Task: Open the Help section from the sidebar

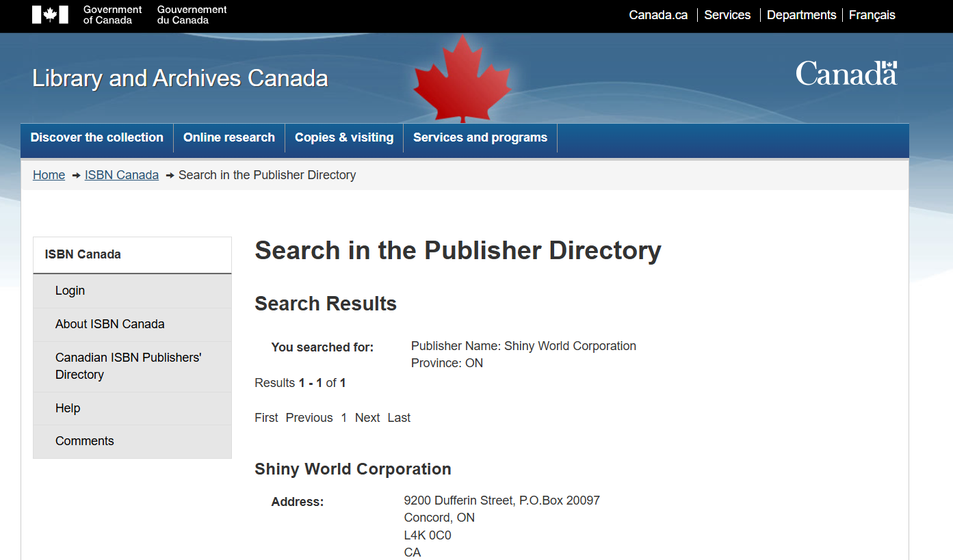Action: pyautogui.click(x=67, y=408)
